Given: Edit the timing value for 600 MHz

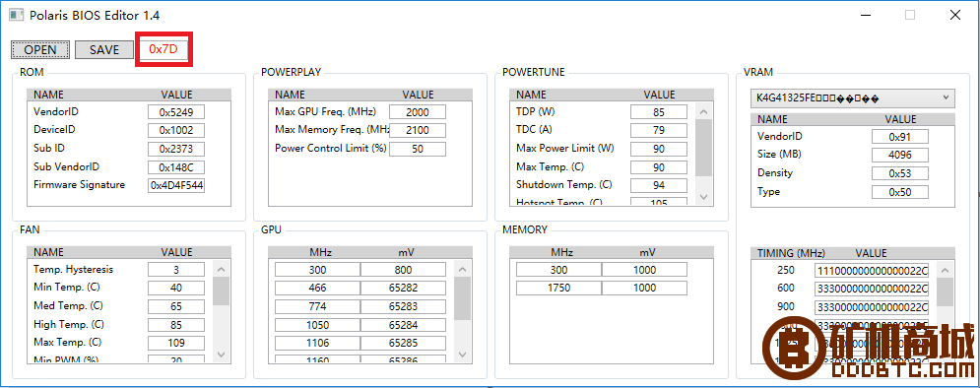Looking at the screenshot, I should [872, 289].
